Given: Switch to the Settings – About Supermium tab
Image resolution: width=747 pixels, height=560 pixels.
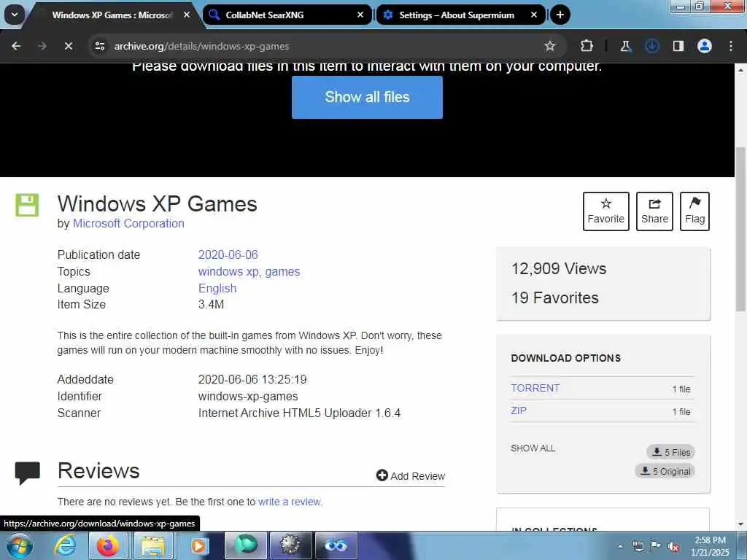Looking at the screenshot, I should click(x=461, y=15).
